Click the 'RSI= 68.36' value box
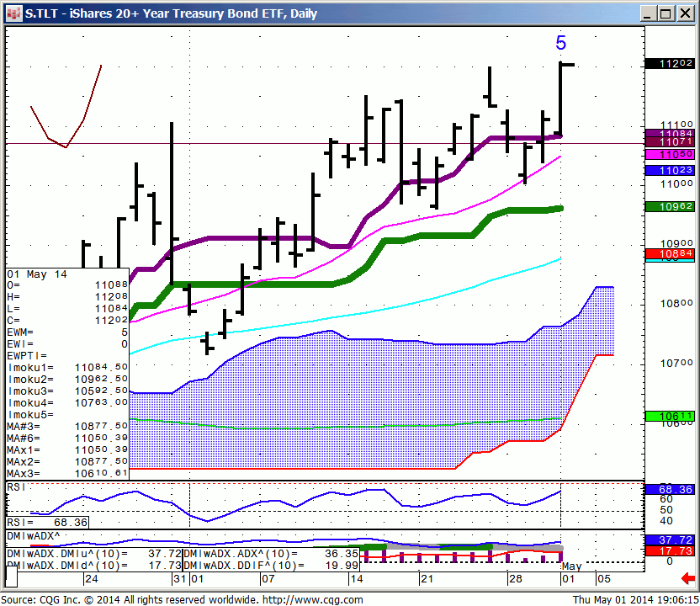The height and width of the screenshot is (606, 700). (x=47, y=522)
